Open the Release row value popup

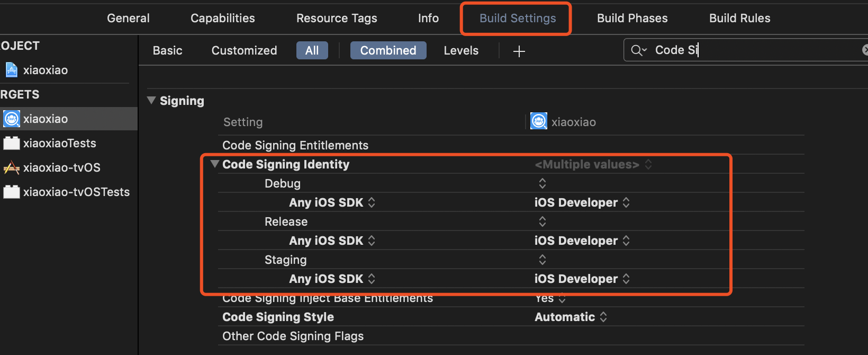(542, 221)
